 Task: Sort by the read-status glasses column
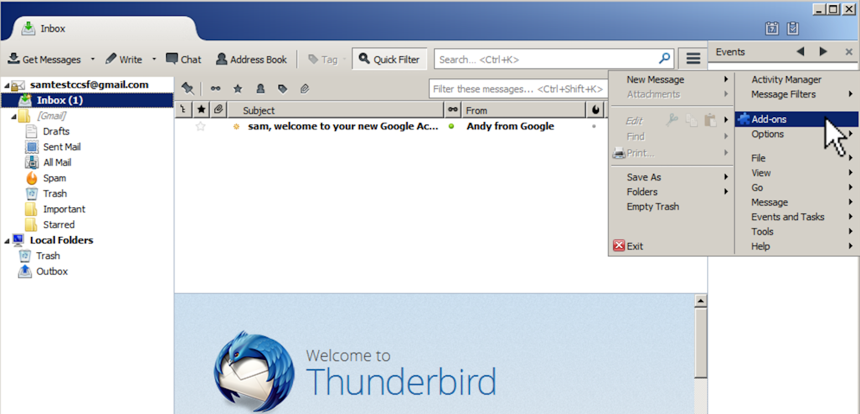(x=453, y=110)
